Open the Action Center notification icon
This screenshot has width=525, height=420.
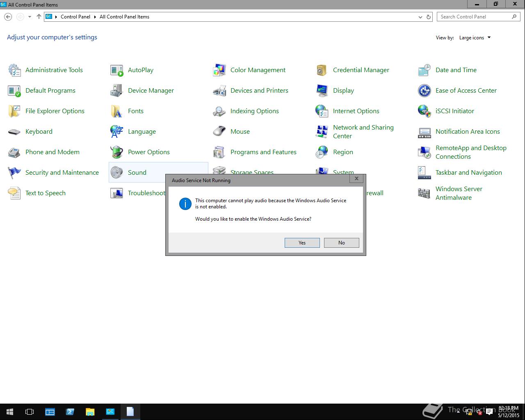489,412
